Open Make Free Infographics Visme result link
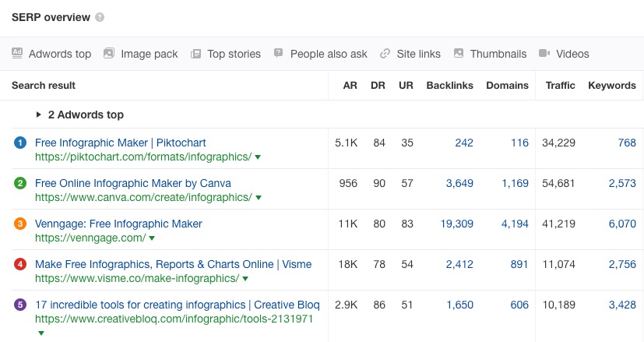 (174, 264)
